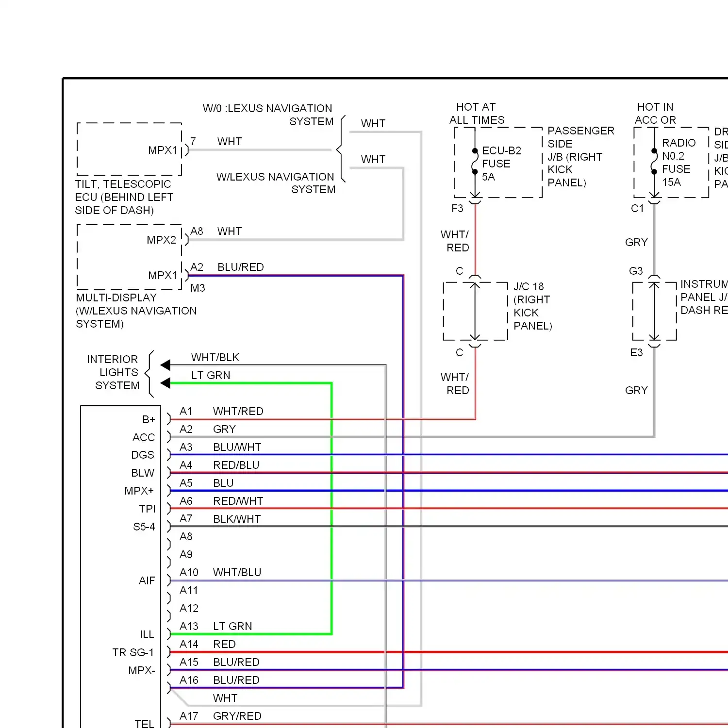This screenshot has height=728, width=728.
Task: Select the 'TILT, TELESCOPIC ECU' description text
Action: (x=124, y=197)
